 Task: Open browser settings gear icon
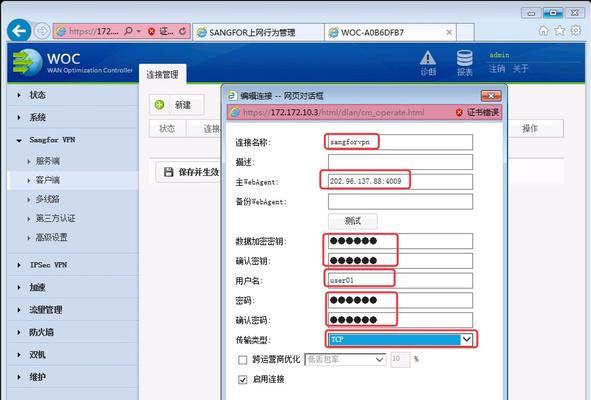point(576,30)
